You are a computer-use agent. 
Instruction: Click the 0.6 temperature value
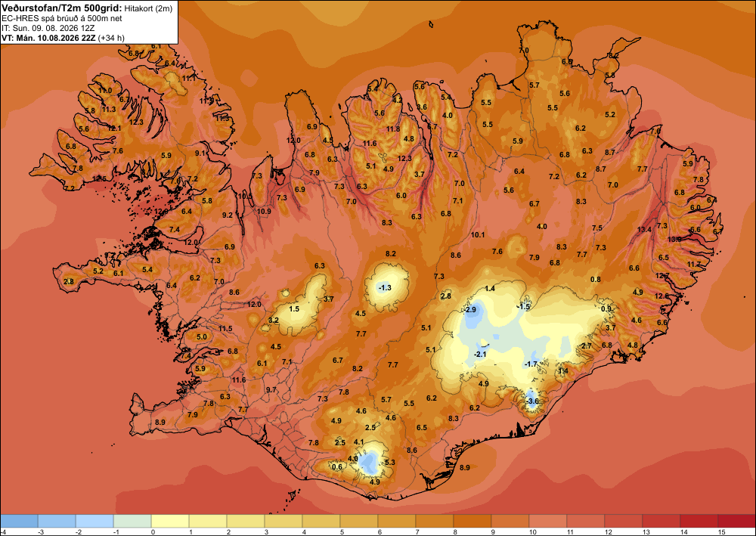pos(337,466)
